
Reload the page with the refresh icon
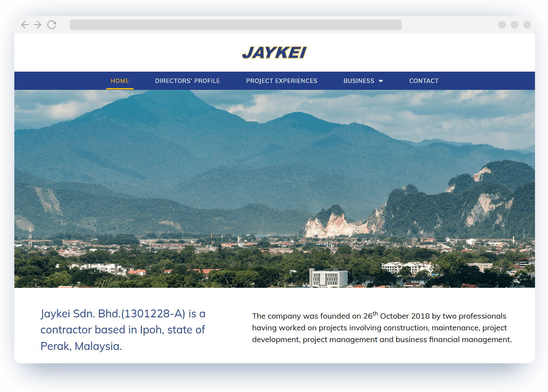tap(52, 25)
